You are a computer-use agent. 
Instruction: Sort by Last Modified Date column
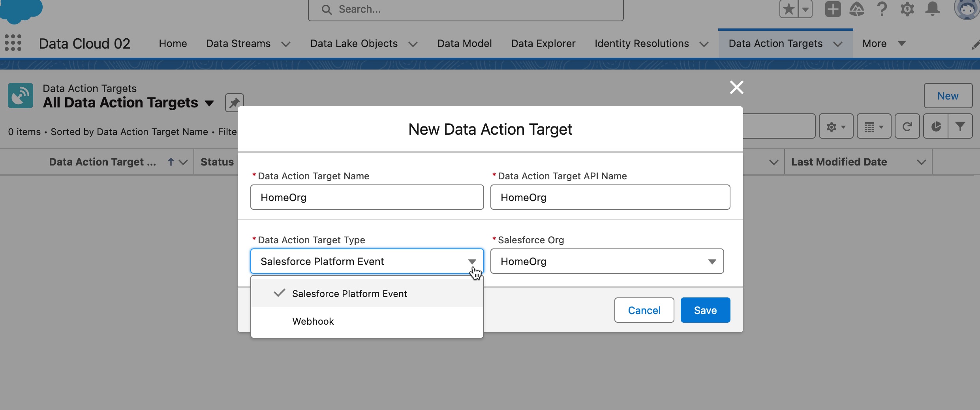pos(839,162)
